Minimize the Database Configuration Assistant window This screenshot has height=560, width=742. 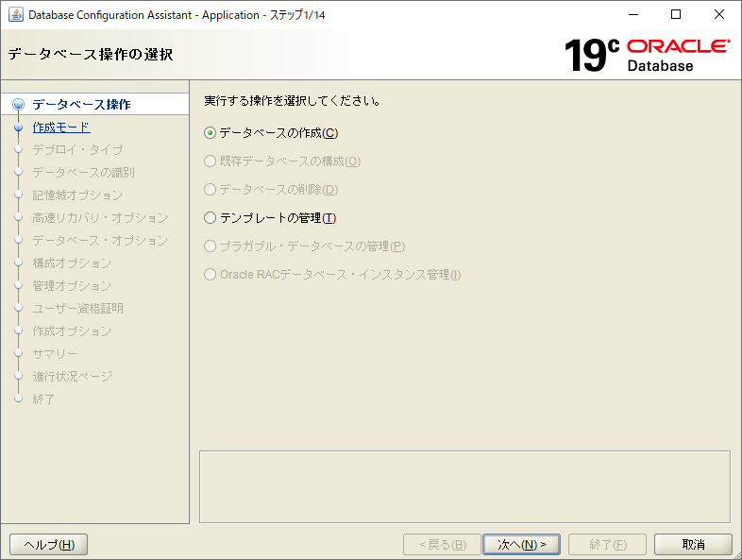633,15
